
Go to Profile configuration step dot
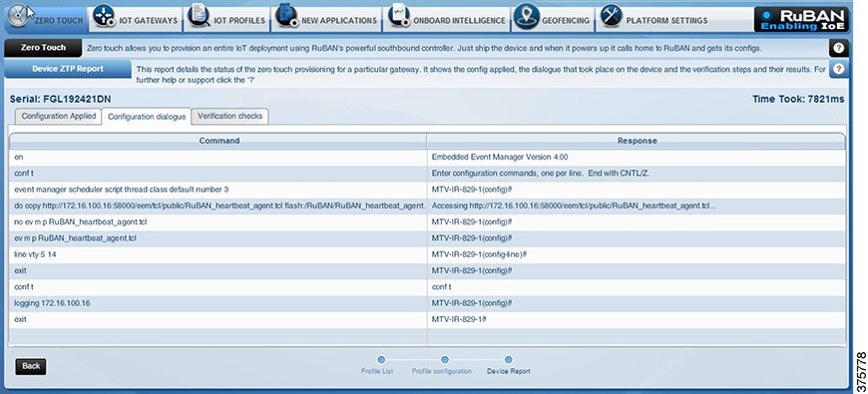(445, 360)
